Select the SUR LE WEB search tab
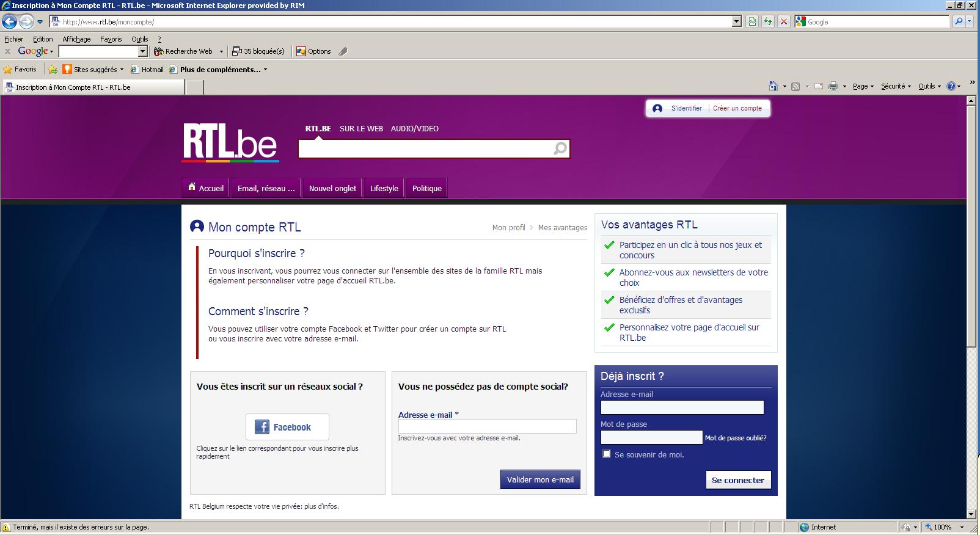This screenshot has height=535, width=980. pos(361,128)
